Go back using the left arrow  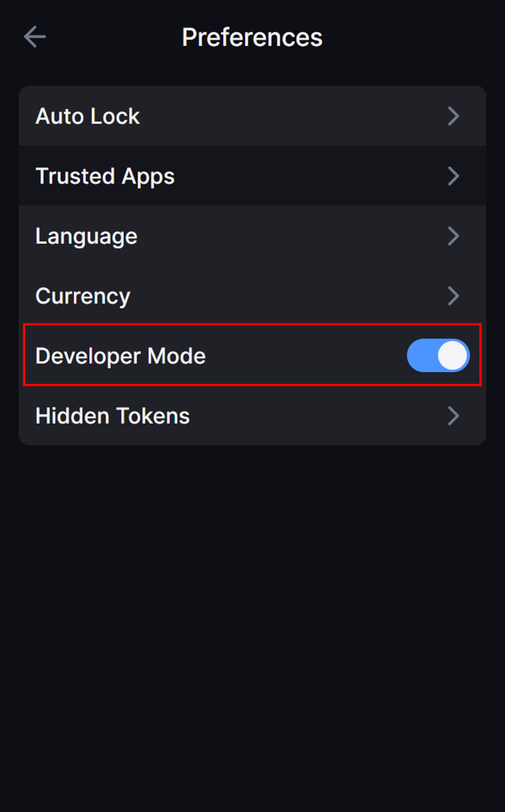pos(35,37)
